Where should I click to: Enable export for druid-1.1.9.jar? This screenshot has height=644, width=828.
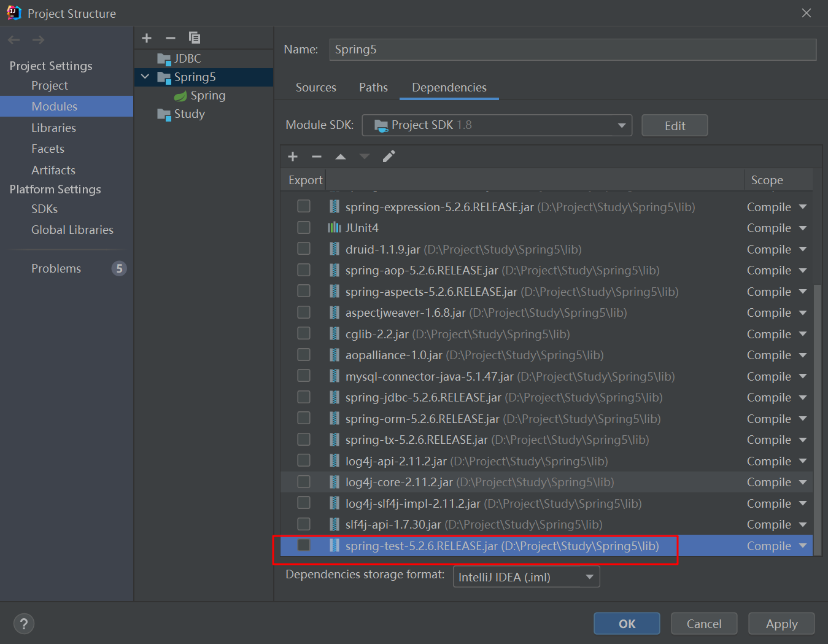304,249
